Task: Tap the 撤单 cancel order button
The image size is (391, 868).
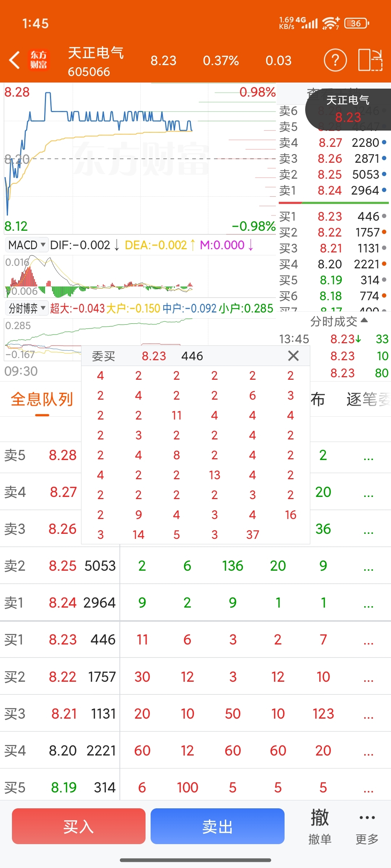Action: point(320,827)
